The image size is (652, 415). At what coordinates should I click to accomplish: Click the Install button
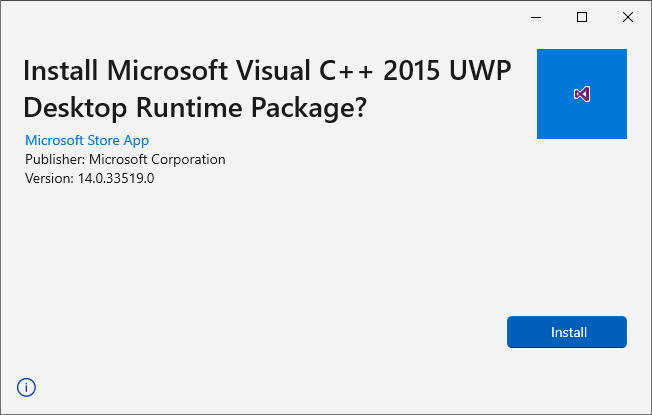pos(566,332)
